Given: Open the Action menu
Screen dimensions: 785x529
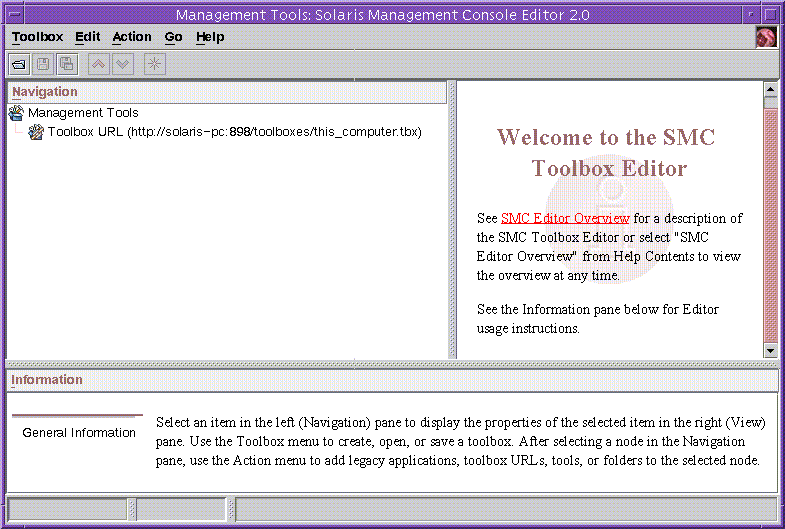Looking at the screenshot, I should 132,37.
